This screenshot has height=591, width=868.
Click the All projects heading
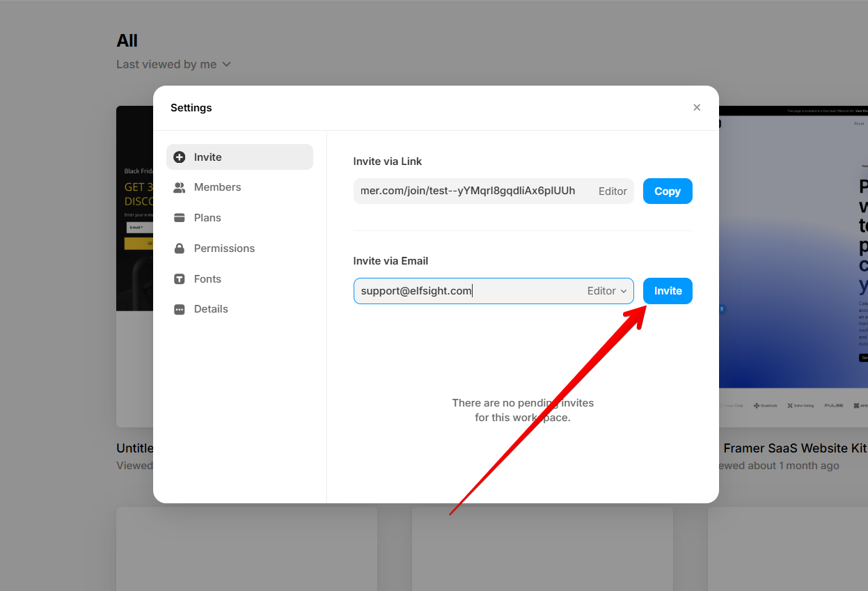click(x=127, y=41)
